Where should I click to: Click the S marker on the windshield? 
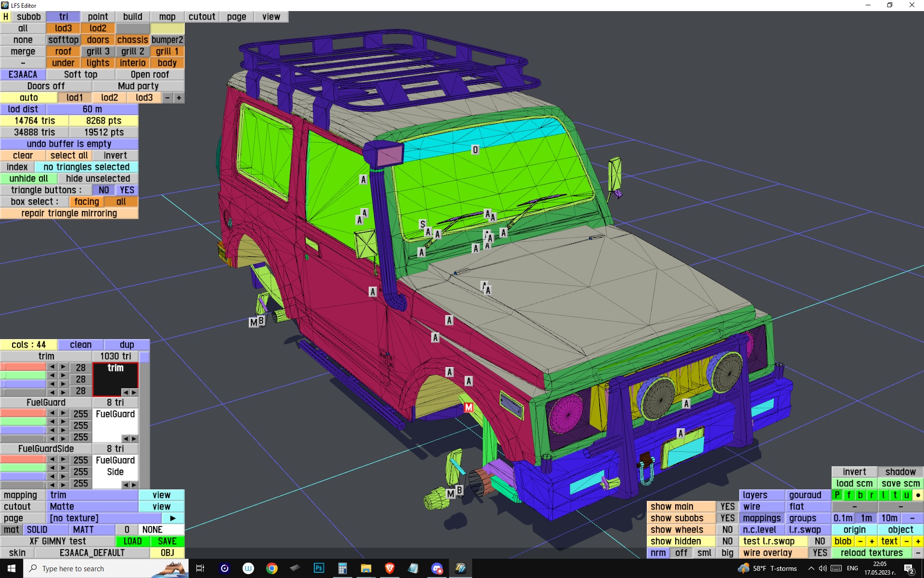click(422, 224)
